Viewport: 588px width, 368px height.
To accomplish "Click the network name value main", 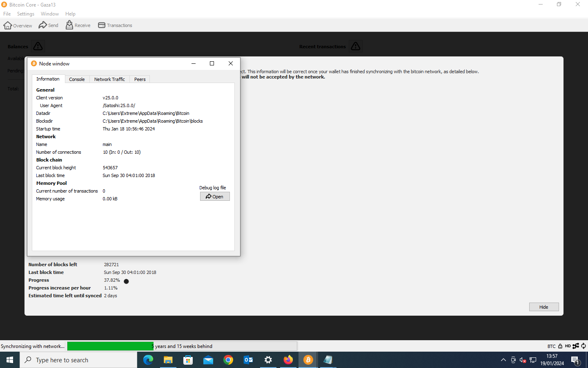I will point(107,144).
